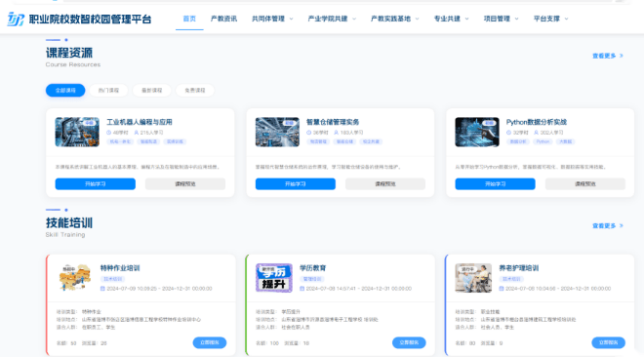Start learning Python数据分析实战 via 开始学习
The image size is (644, 357).
[x=495, y=183]
